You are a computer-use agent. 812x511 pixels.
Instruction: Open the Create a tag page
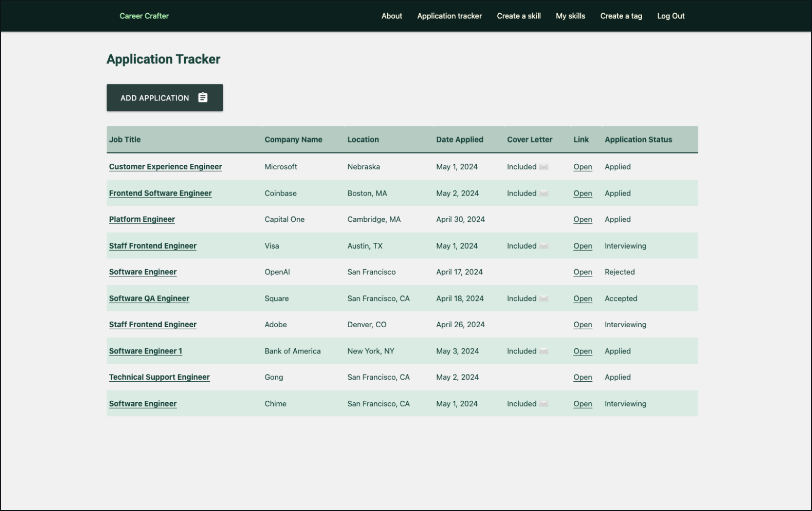click(x=621, y=16)
